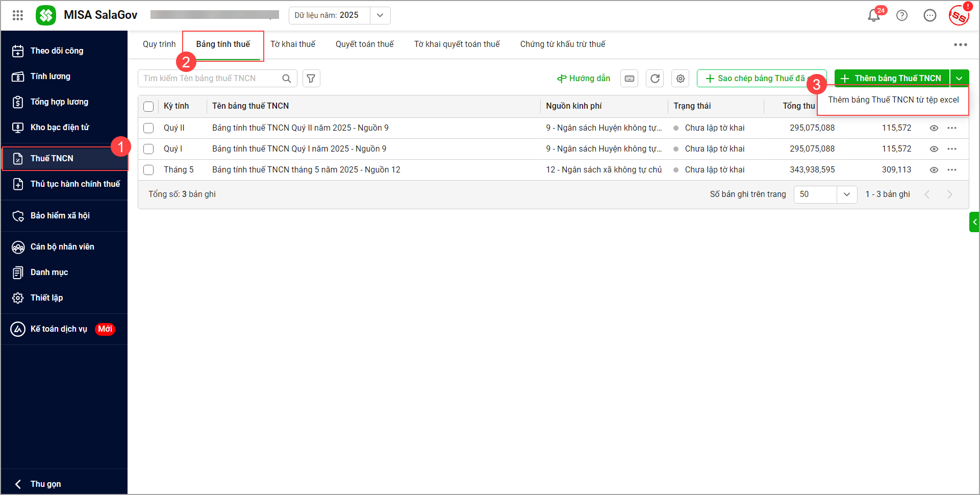Select the Tháng 5 row checkbox

[148, 170]
